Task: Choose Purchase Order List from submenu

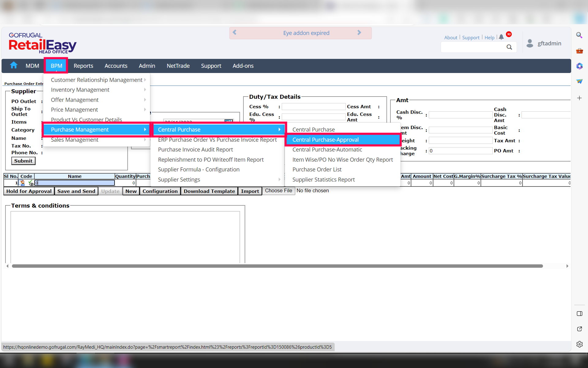Action: click(x=317, y=170)
